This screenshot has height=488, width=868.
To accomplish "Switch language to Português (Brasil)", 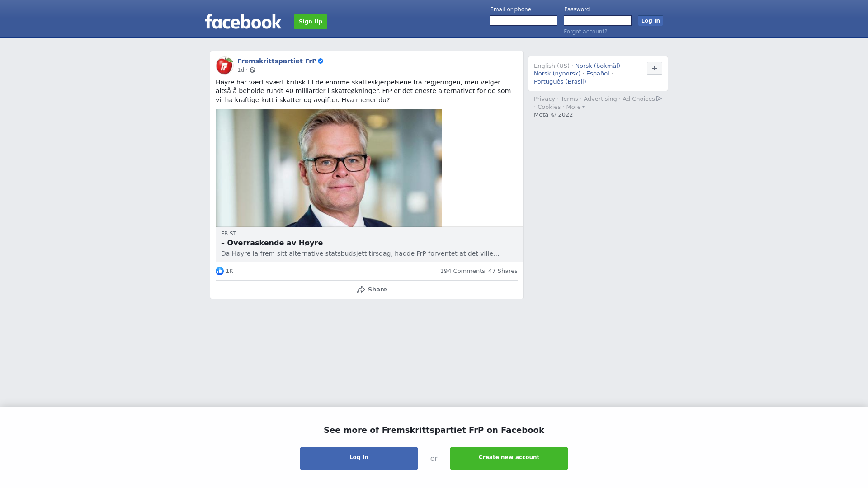I will click(x=560, y=82).
